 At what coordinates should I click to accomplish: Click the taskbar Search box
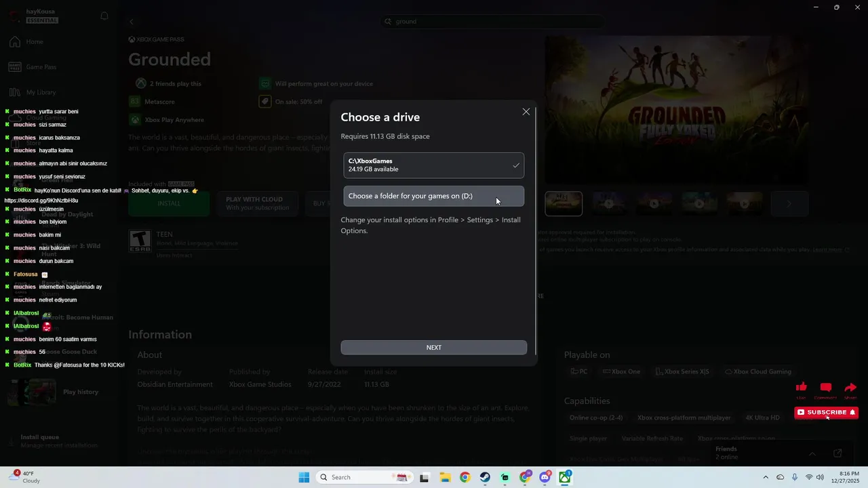click(365, 477)
